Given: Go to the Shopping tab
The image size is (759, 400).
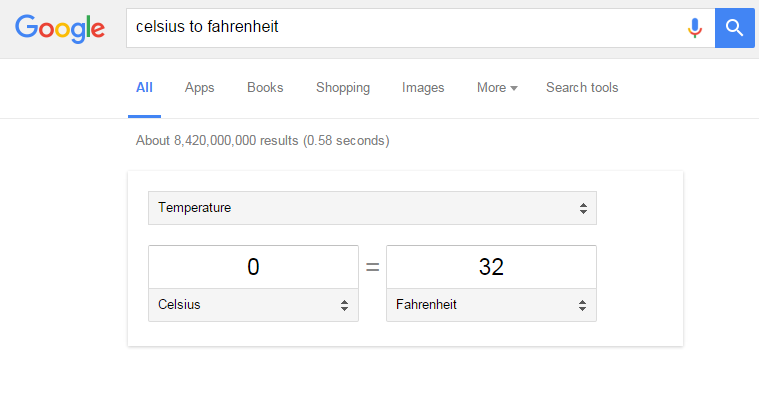Looking at the screenshot, I should click(343, 87).
